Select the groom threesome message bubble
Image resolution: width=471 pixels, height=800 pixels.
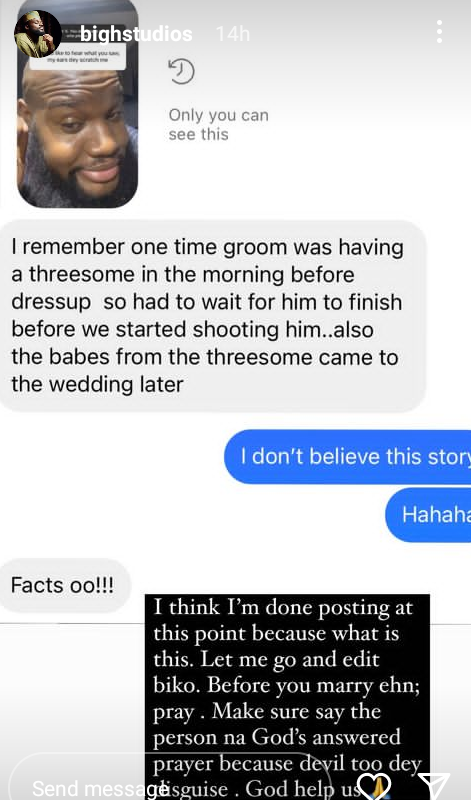213,316
